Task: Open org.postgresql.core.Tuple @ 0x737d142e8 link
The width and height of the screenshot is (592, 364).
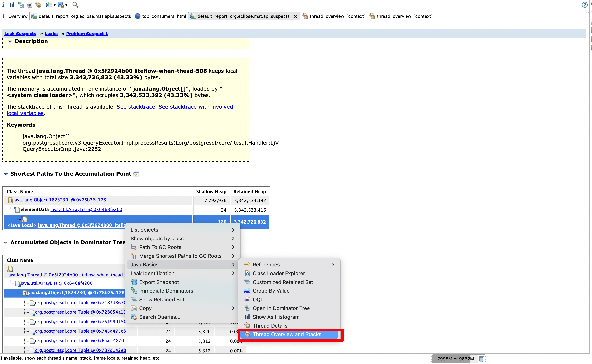Action: click(x=80, y=350)
